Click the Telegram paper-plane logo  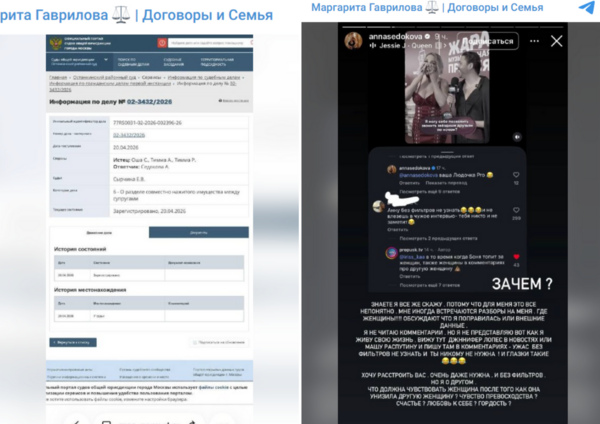coord(587,7)
